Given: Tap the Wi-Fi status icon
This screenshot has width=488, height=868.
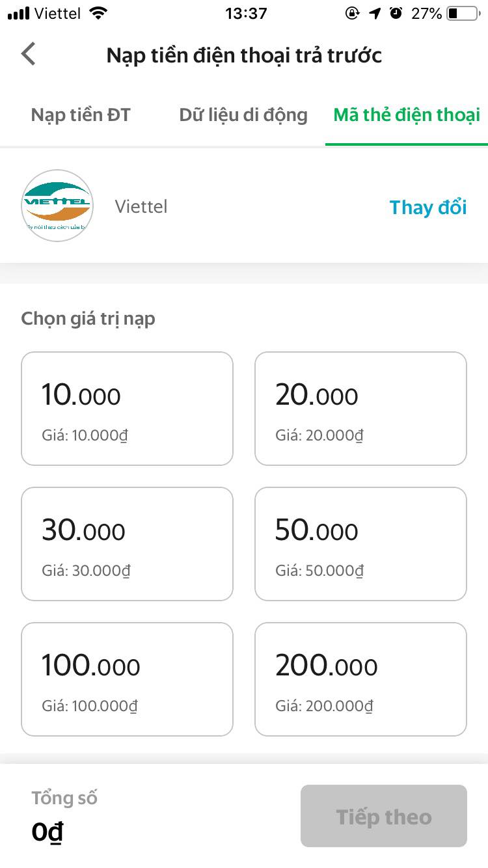Looking at the screenshot, I should (99, 13).
